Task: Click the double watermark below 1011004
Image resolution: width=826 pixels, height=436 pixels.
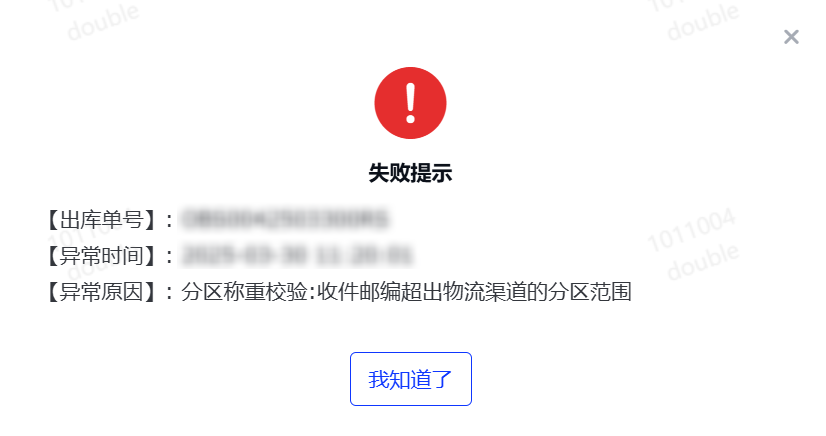Action: [703, 262]
